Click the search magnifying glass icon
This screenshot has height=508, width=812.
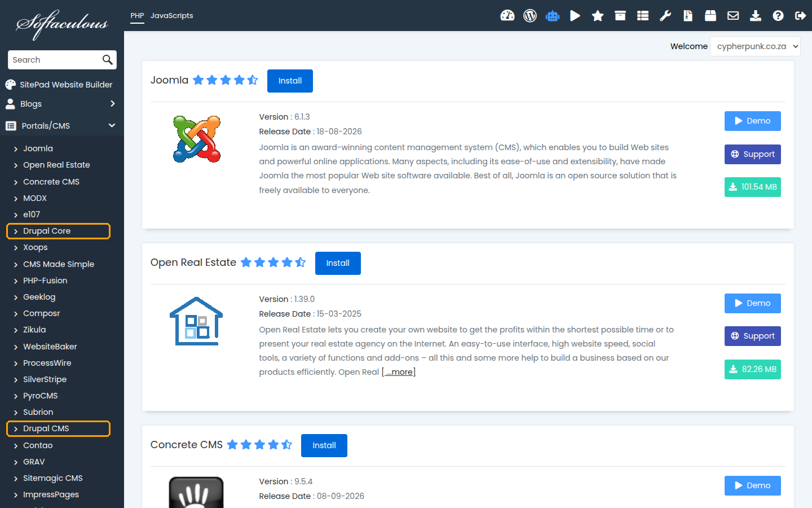[x=107, y=60]
